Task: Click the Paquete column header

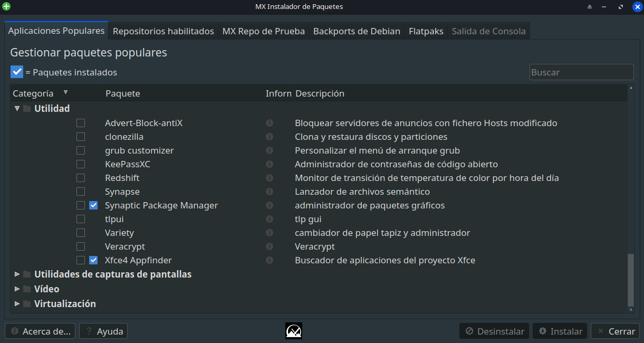Action: click(x=123, y=93)
